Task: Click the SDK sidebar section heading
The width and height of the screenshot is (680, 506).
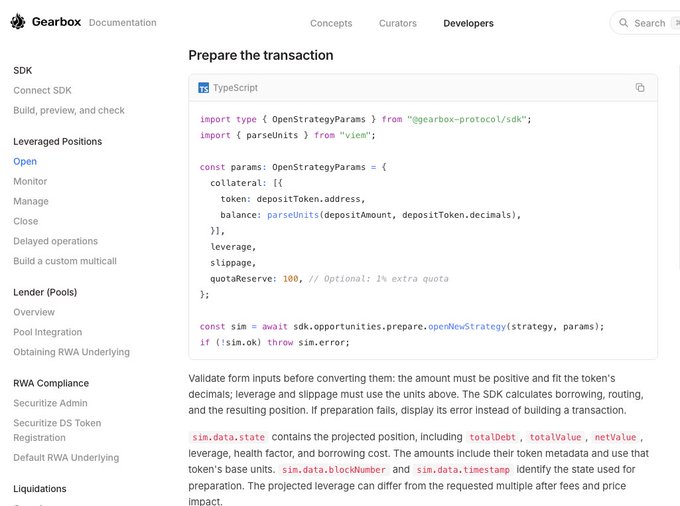Action: [x=23, y=70]
